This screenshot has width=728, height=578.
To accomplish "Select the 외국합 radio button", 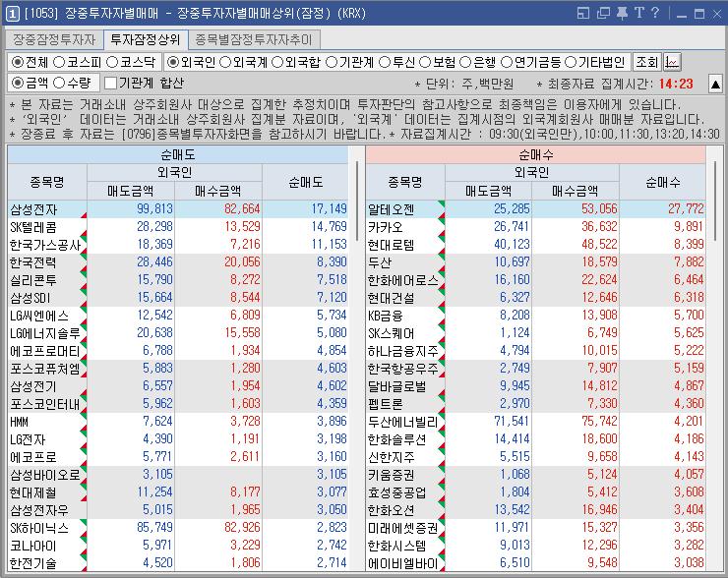I will [x=277, y=62].
